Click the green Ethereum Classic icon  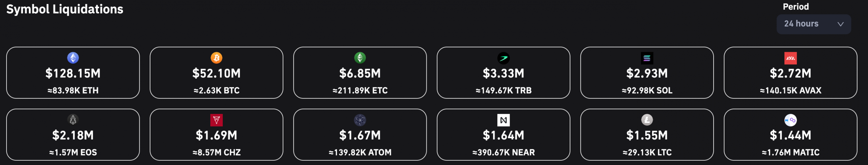pyautogui.click(x=360, y=58)
